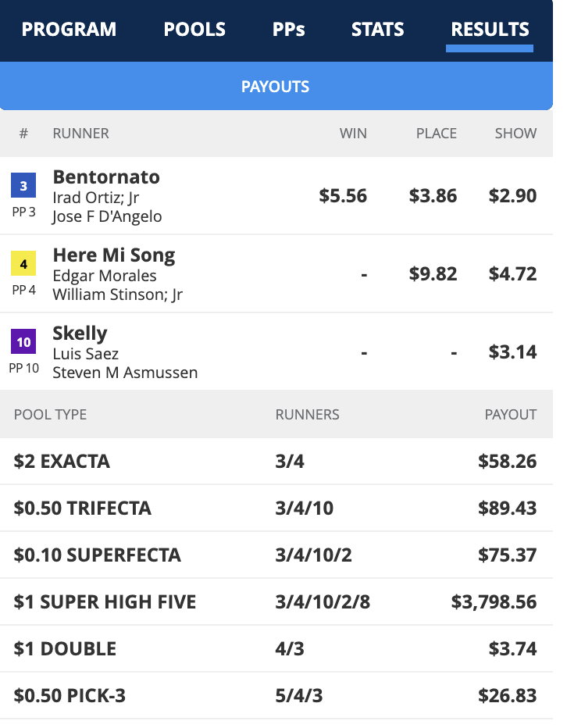
Task: Go to the PPs tab
Action: pos(288,30)
